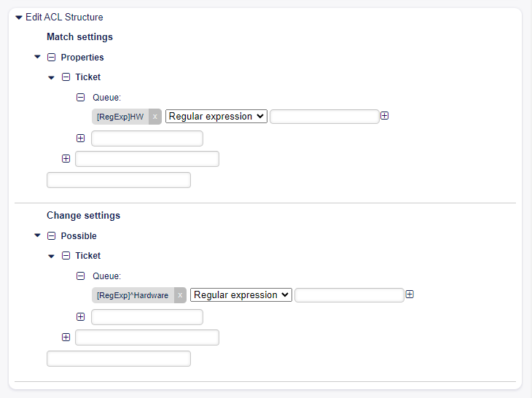
Task: Remove the [RegExp]^Hardware queue value
Action: [x=180, y=295]
